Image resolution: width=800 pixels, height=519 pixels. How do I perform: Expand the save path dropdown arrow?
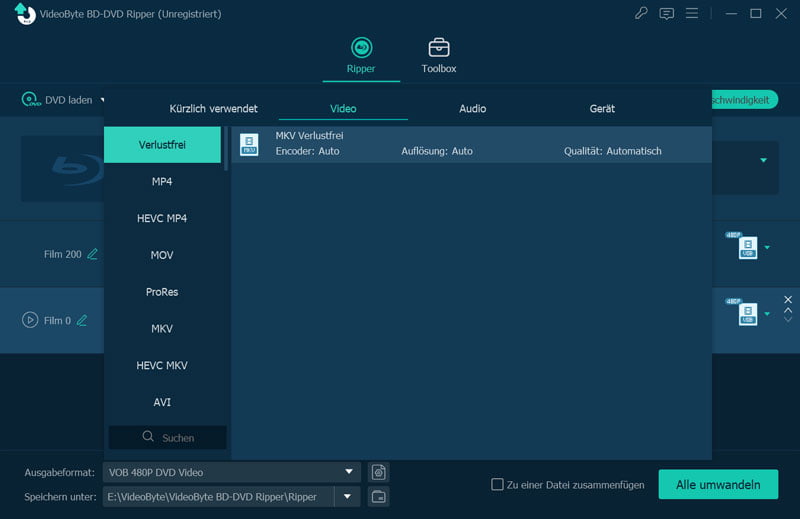click(347, 497)
